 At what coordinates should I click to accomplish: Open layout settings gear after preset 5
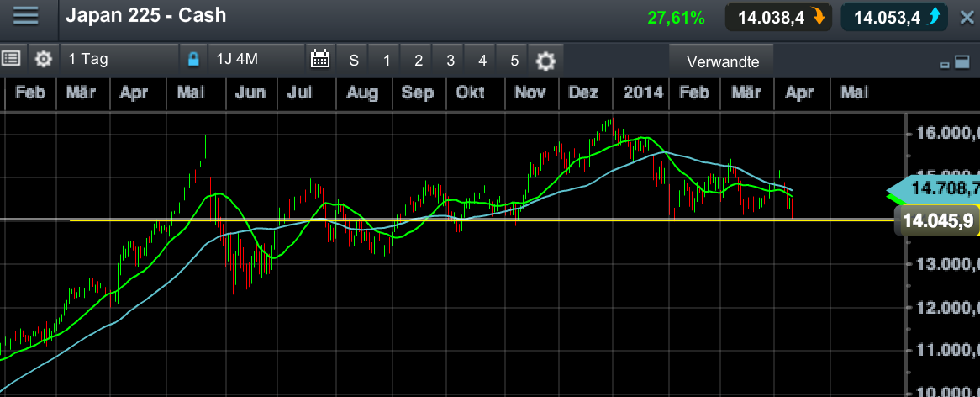click(545, 61)
